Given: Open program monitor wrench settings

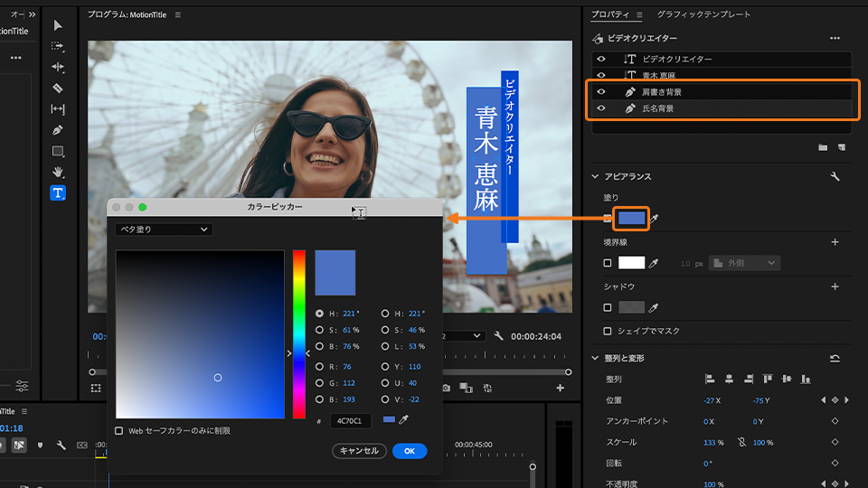Looking at the screenshot, I should pos(498,336).
